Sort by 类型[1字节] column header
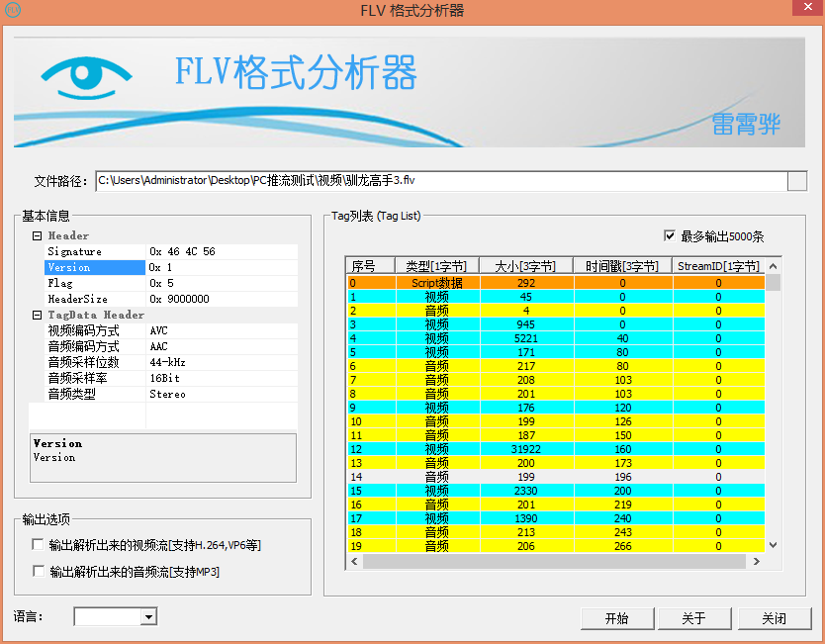The width and height of the screenshot is (825, 644). 436,266
